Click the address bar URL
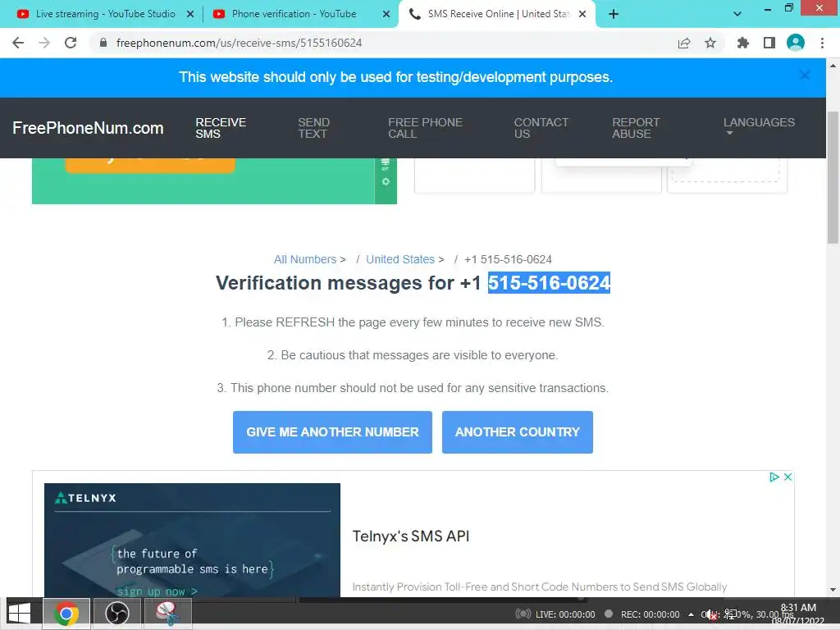Image resolution: width=840 pixels, height=630 pixels. click(239, 43)
